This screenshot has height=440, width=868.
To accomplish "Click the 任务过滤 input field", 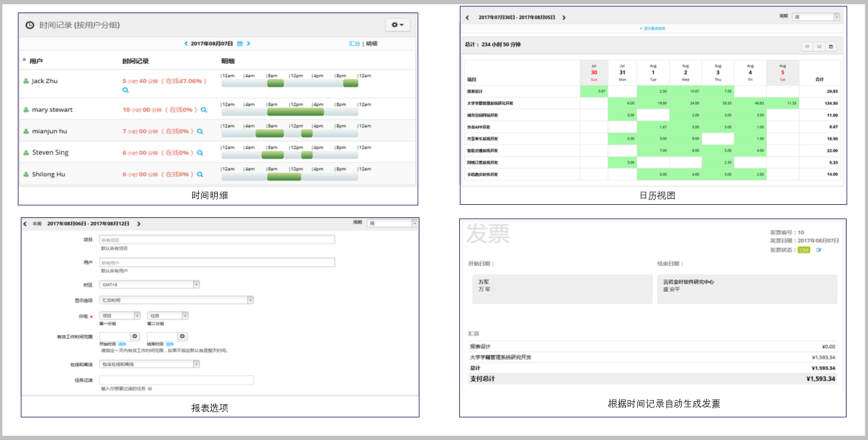I will point(176,380).
